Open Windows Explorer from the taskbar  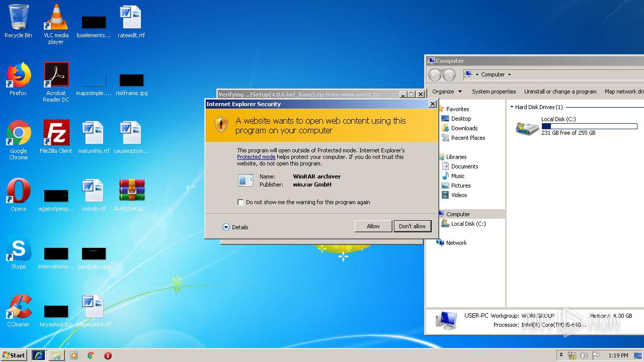coord(56,355)
